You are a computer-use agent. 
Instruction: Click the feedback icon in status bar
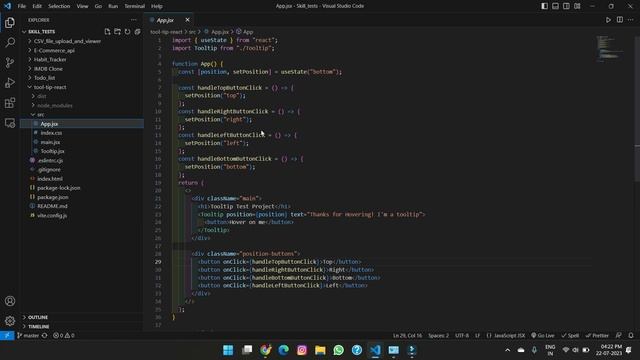click(x=619, y=336)
